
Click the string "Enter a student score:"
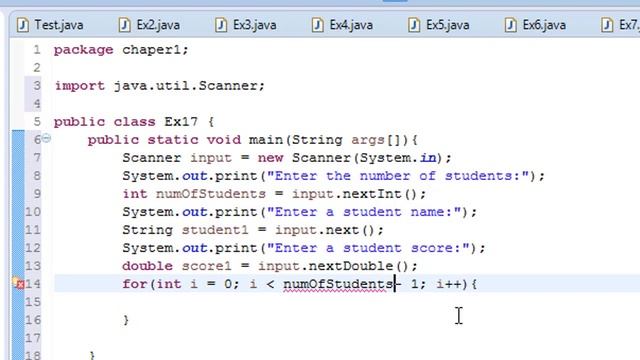(368, 248)
